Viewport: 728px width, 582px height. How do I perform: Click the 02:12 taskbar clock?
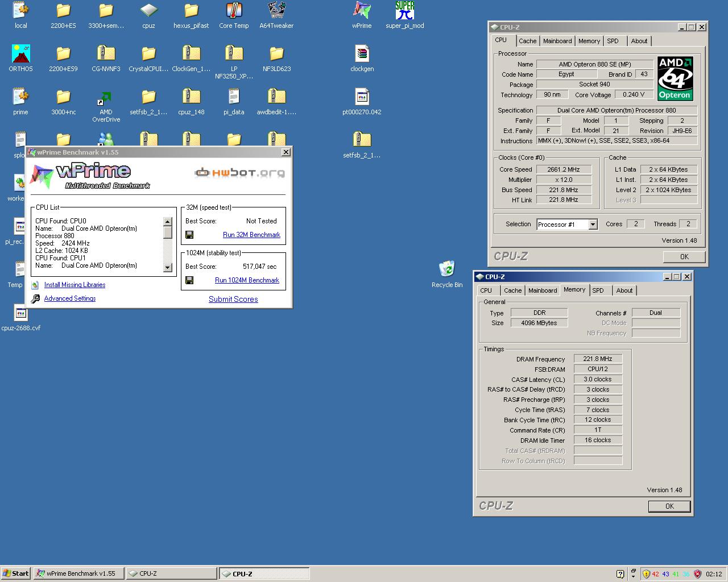click(x=714, y=574)
